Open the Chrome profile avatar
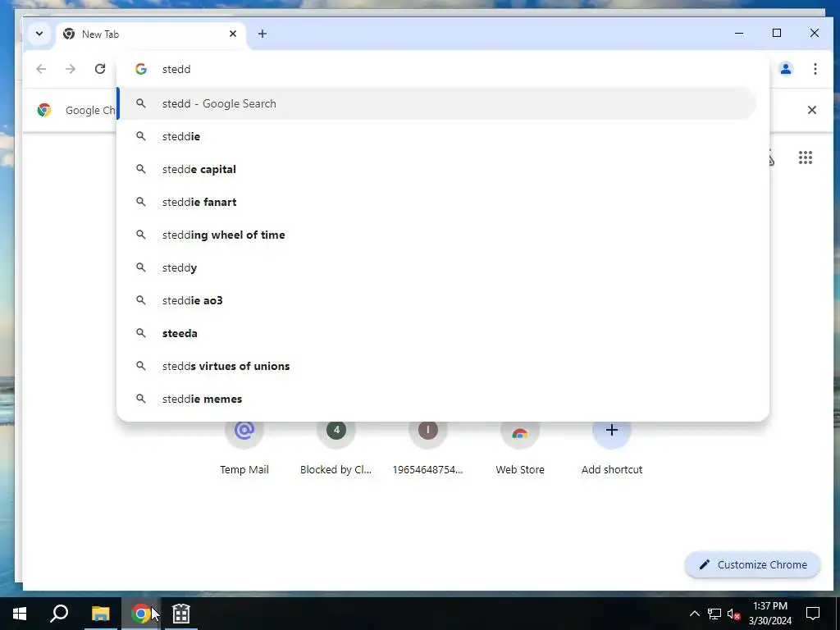This screenshot has width=840, height=630. pos(786,69)
